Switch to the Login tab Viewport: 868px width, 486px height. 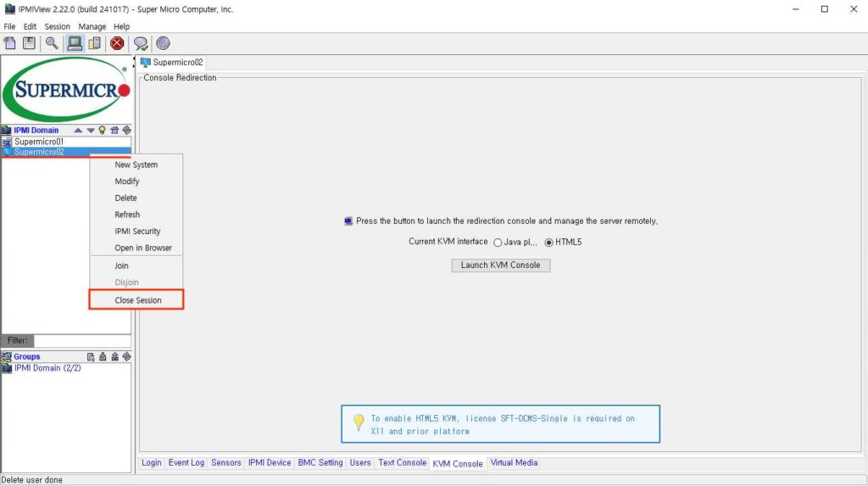coord(151,463)
